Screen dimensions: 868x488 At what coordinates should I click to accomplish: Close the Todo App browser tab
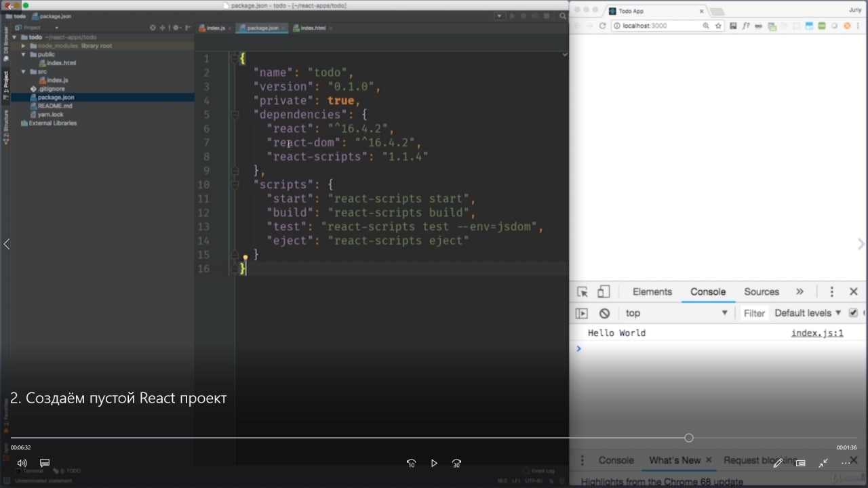702,11
